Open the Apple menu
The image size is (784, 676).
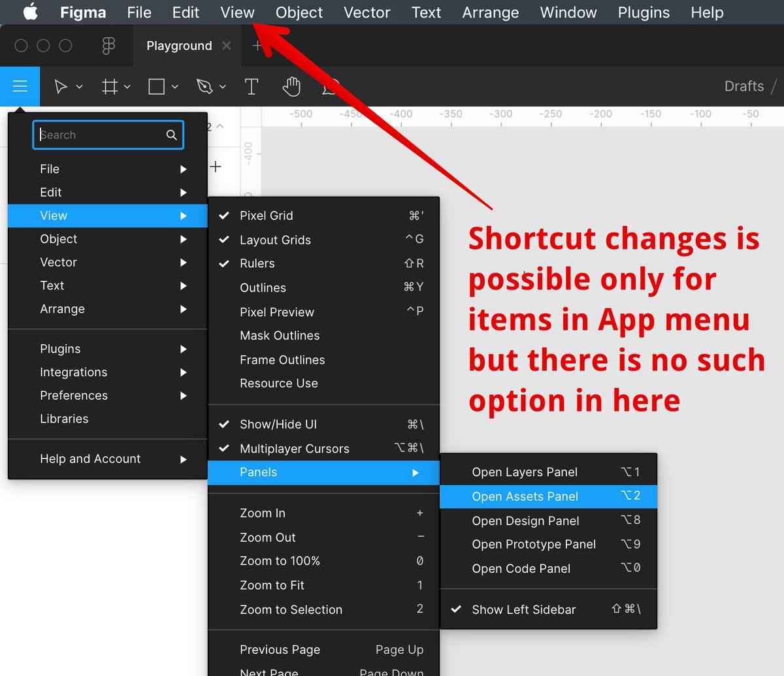(31, 12)
